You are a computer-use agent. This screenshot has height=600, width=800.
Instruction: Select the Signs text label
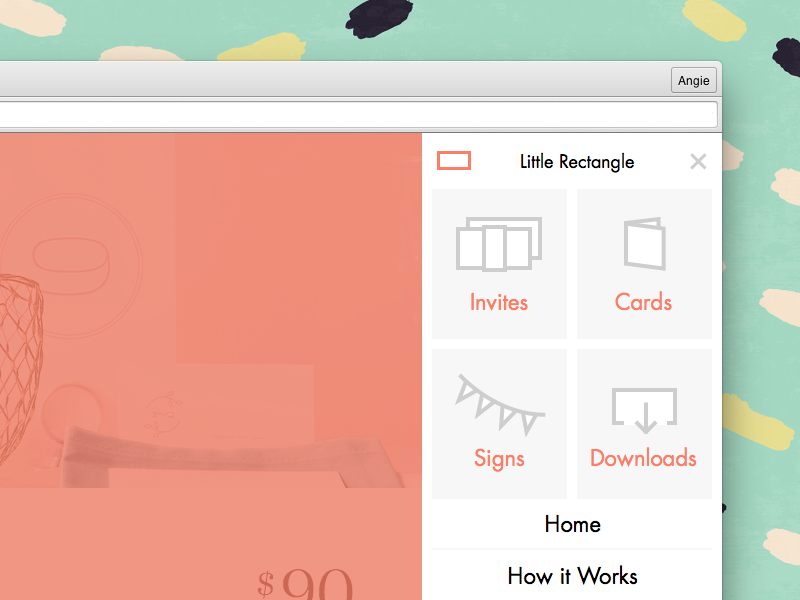499,459
